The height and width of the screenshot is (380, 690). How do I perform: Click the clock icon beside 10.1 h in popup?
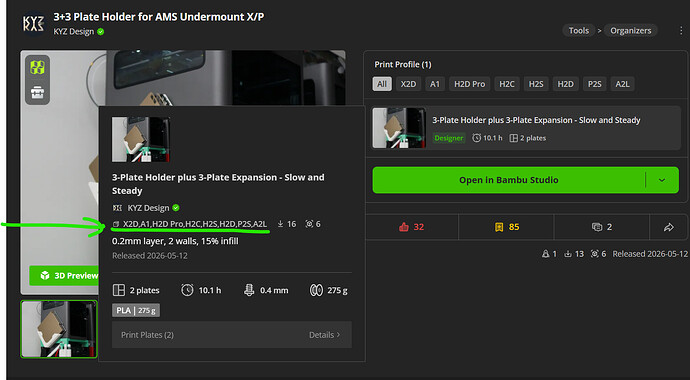point(187,290)
